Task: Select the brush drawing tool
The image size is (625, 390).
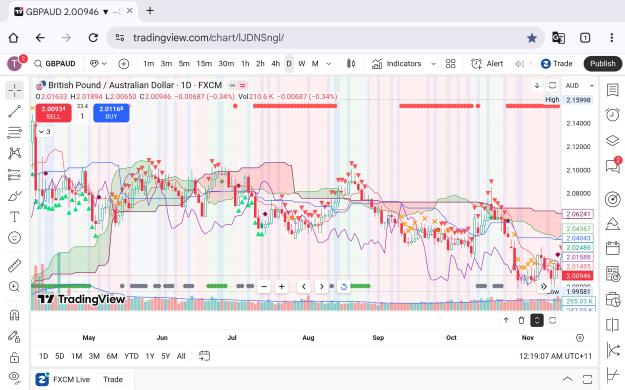Action: pos(14,196)
